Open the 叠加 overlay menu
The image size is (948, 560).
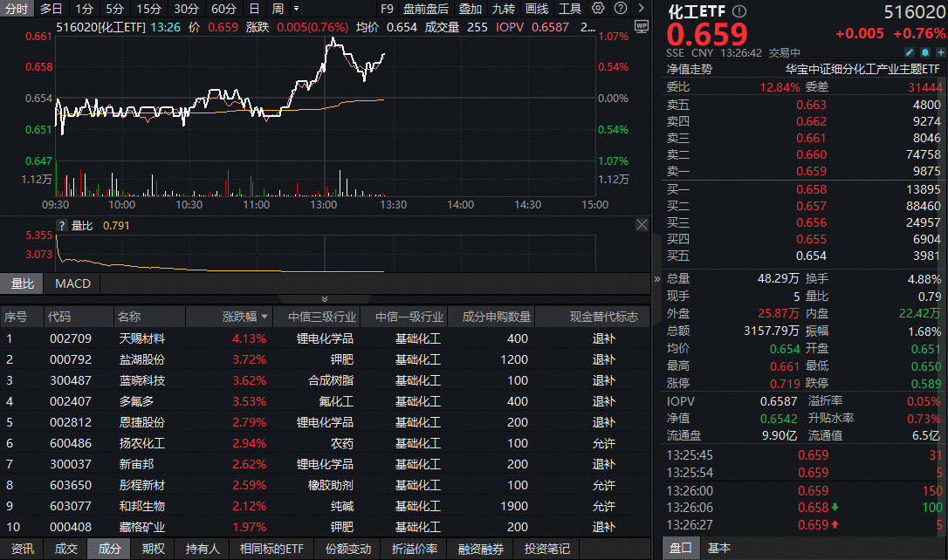pos(471,9)
